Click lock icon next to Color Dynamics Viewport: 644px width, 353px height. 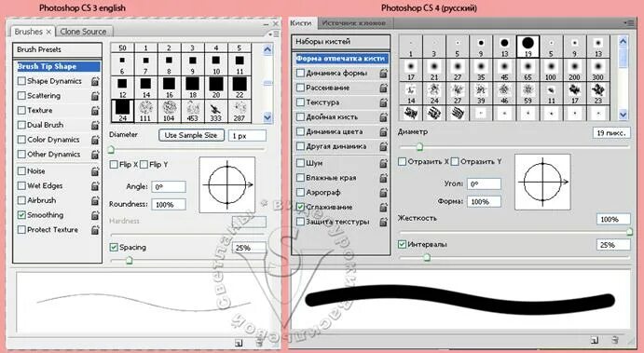pos(95,140)
